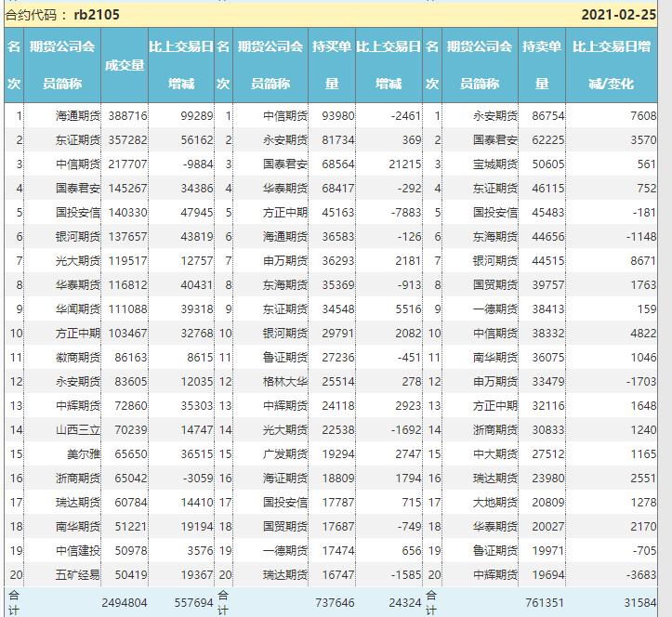The height and width of the screenshot is (617, 672).
Task: Select 中信建投 in volume list
Action: [x=77, y=551]
